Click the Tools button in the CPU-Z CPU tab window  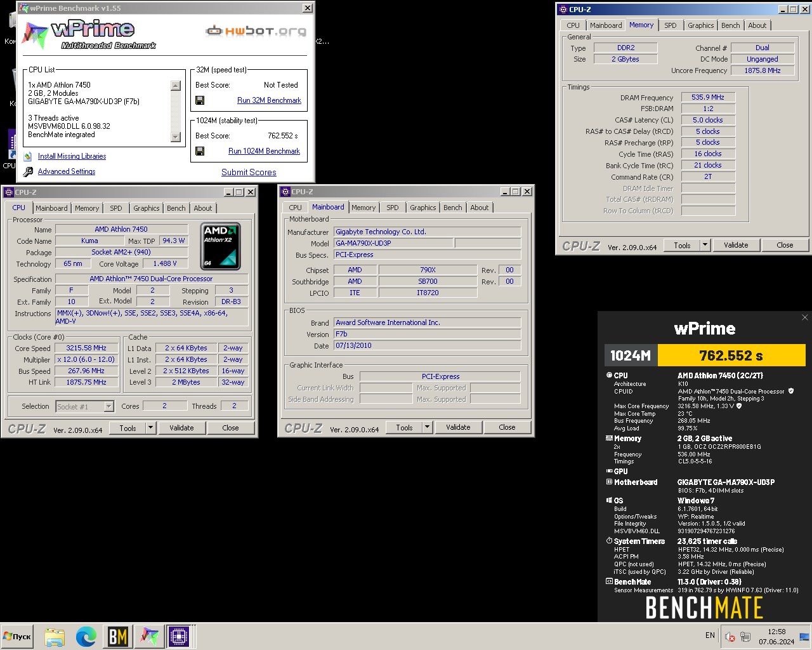pyautogui.click(x=128, y=428)
